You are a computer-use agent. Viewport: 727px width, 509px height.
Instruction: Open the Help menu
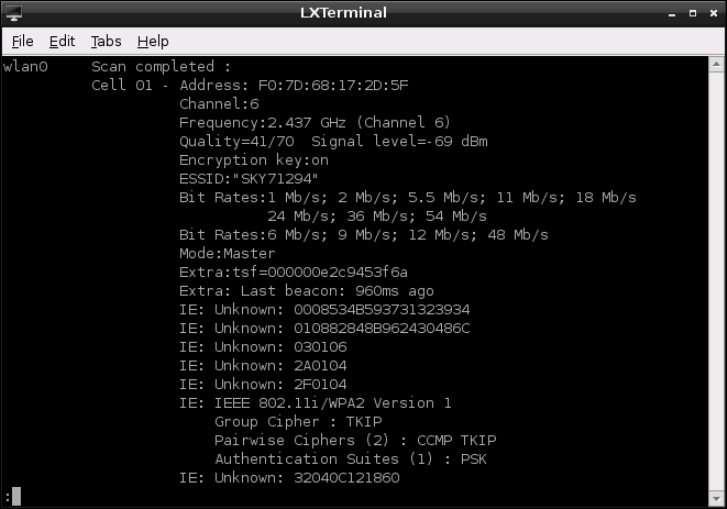pos(152,41)
